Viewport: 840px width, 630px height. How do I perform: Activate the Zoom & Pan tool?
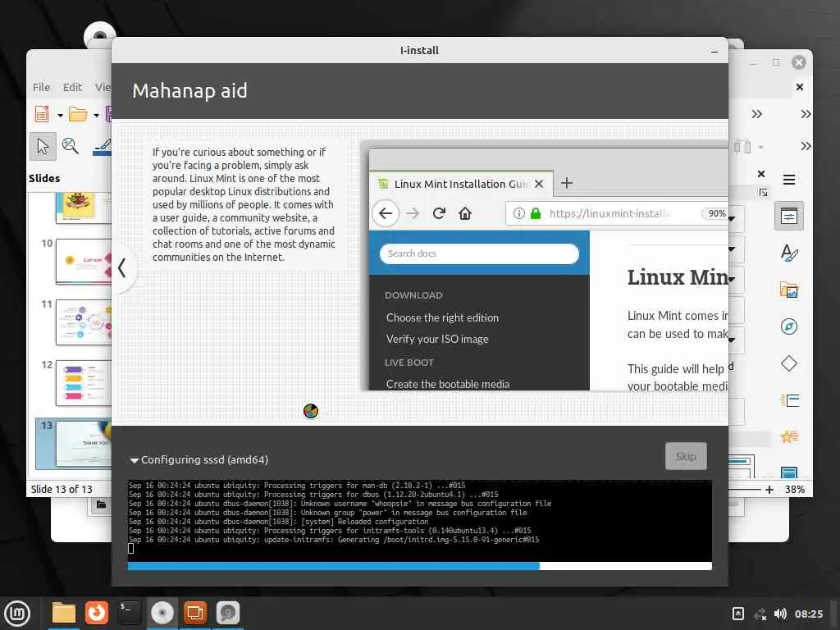(71, 146)
